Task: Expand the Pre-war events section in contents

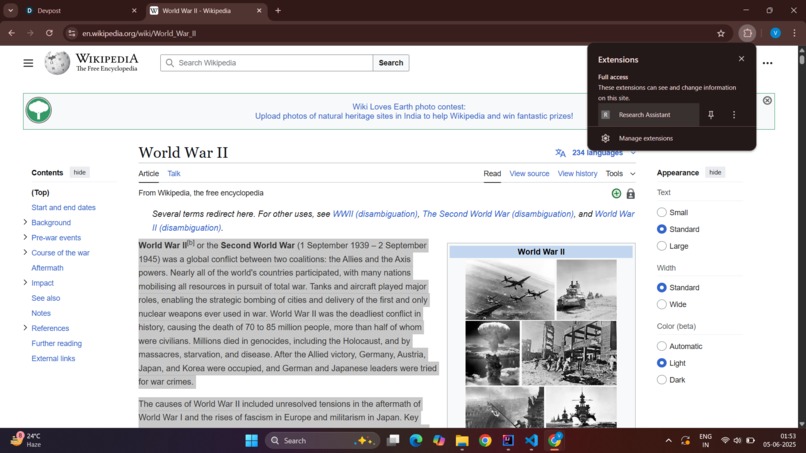Action: pyautogui.click(x=25, y=237)
